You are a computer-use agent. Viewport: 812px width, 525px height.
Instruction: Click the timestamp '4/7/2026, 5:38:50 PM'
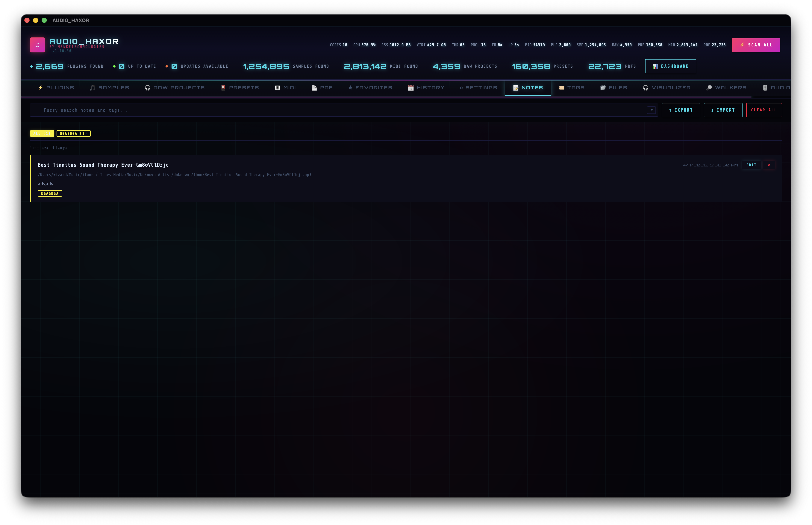tap(710, 165)
